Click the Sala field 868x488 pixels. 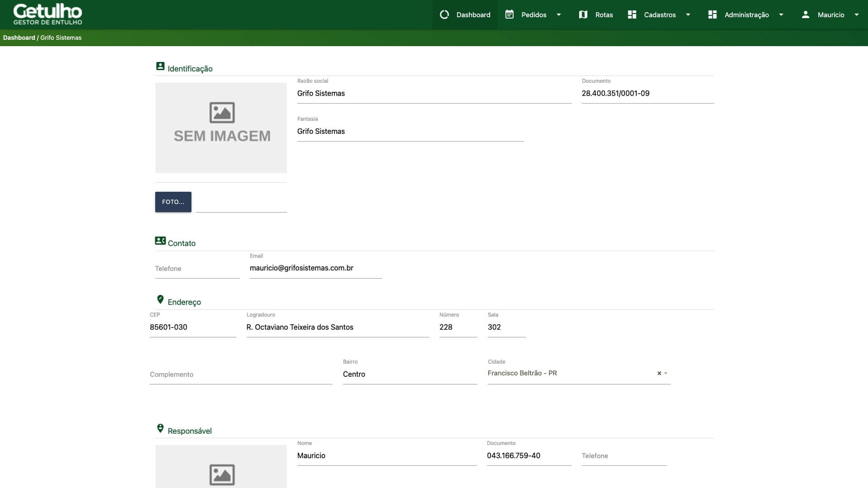(507, 327)
